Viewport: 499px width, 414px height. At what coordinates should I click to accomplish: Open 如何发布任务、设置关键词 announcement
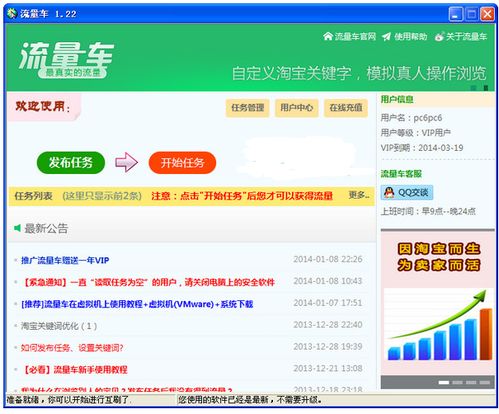[72, 348]
